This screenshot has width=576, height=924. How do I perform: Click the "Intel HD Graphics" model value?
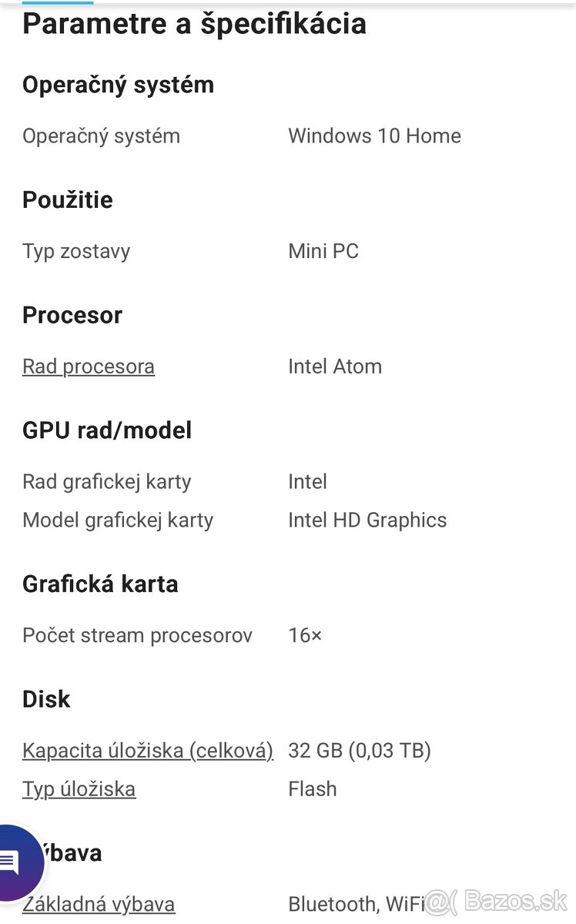(367, 520)
